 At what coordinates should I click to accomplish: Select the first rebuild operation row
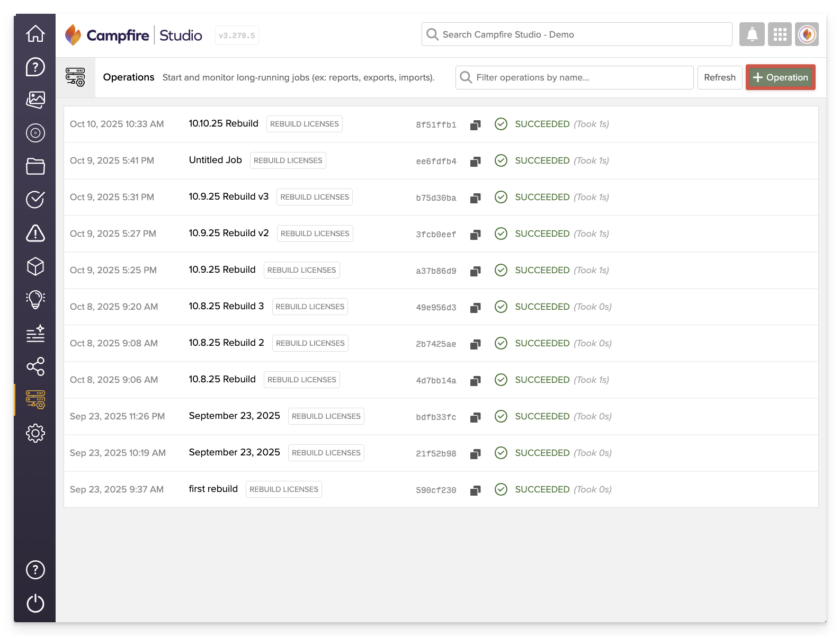pyautogui.click(x=213, y=489)
